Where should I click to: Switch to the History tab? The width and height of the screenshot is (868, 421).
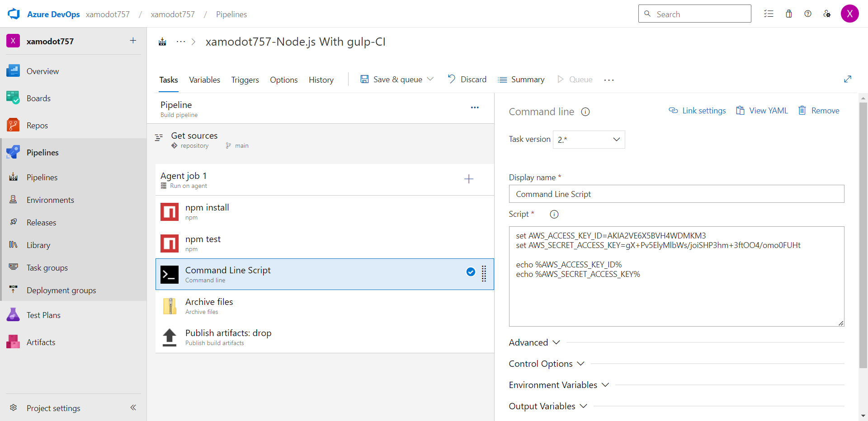click(321, 80)
